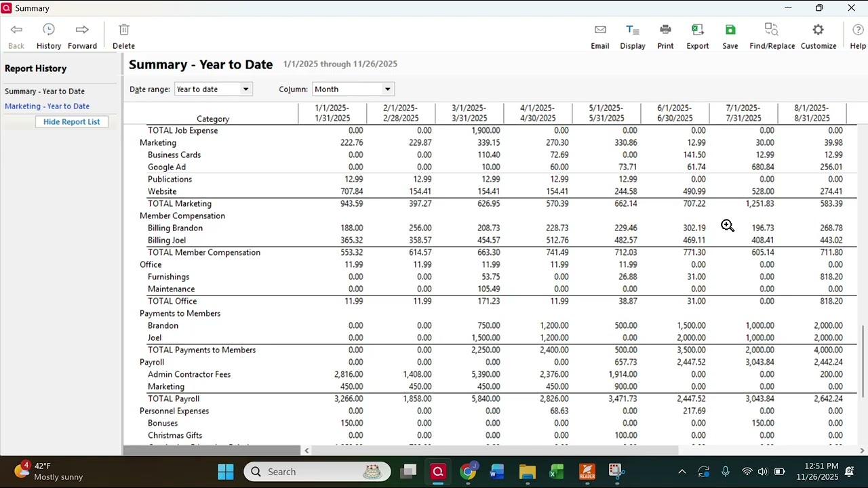This screenshot has width=868, height=488.
Task: Open Help
Action: point(858,36)
